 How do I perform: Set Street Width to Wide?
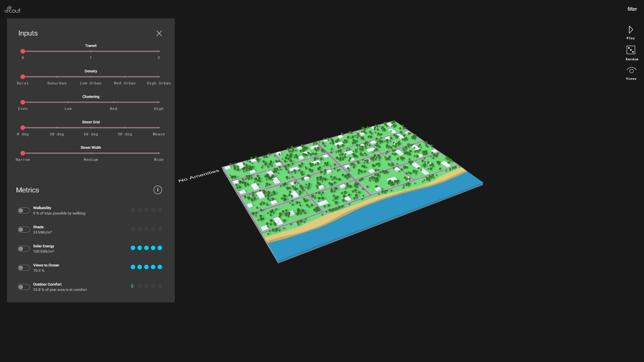tap(159, 153)
